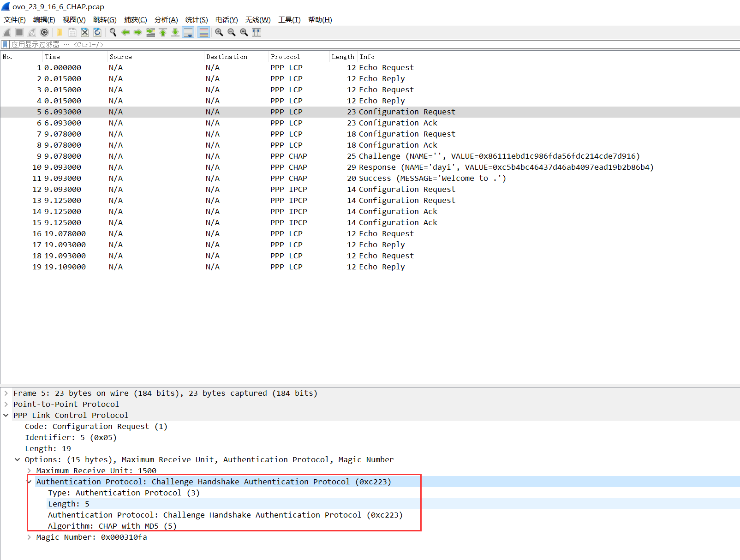Reload the capture file icon
The width and height of the screenshot is (740, 560).
click(97, 32)
